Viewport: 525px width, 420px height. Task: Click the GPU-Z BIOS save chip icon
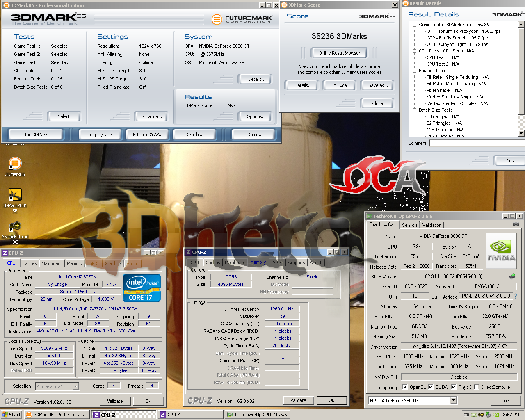click(x=512, y=276)
